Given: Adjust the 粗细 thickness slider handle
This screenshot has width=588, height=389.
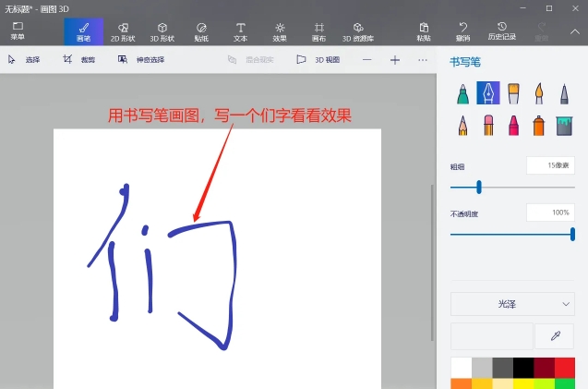Looking at the screenshot, I should [479, 187].
